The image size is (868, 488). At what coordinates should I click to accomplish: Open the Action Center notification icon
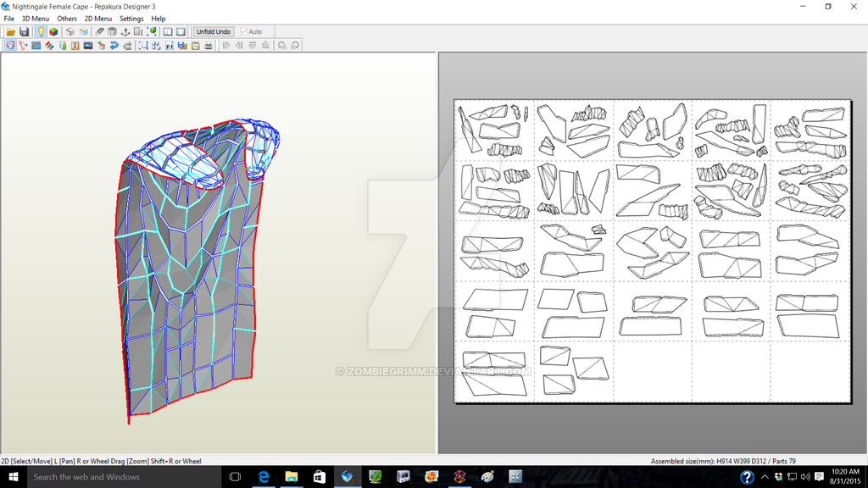(x=820, y=477)
